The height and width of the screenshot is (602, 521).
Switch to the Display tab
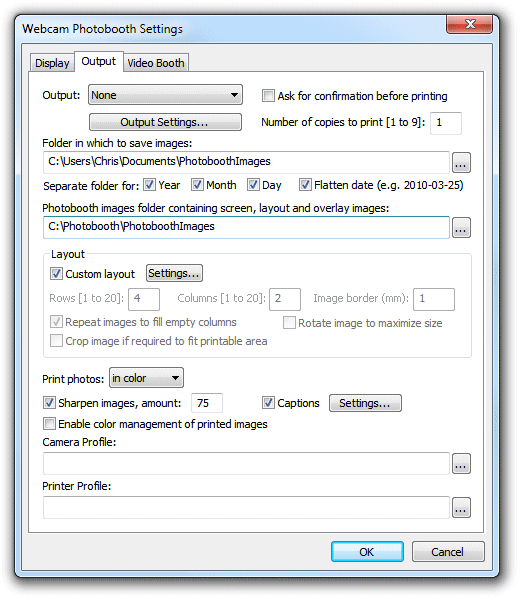[x=52, y=63]
